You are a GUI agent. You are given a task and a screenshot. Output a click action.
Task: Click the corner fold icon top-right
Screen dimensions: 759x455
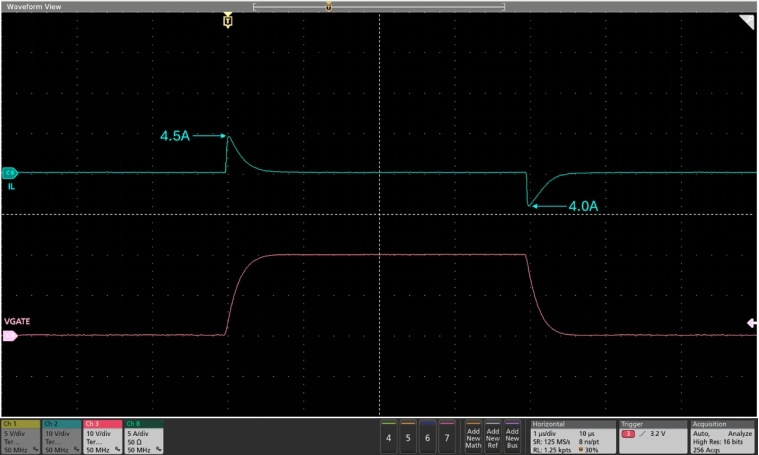746,22
